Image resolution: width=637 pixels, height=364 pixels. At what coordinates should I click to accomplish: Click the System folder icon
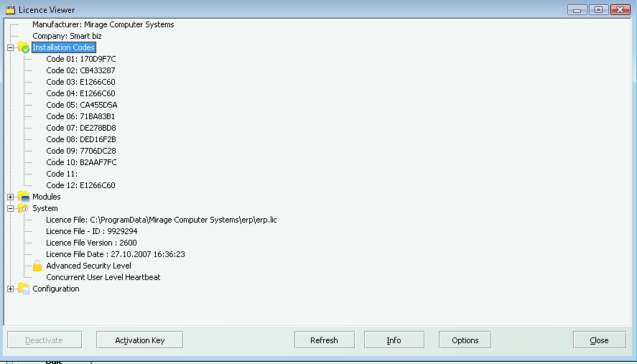coord(24,208)
